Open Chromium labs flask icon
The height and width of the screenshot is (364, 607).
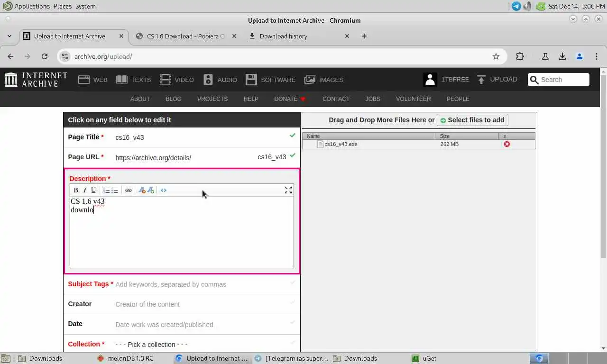pyautogui.click(x=545, y=56)
